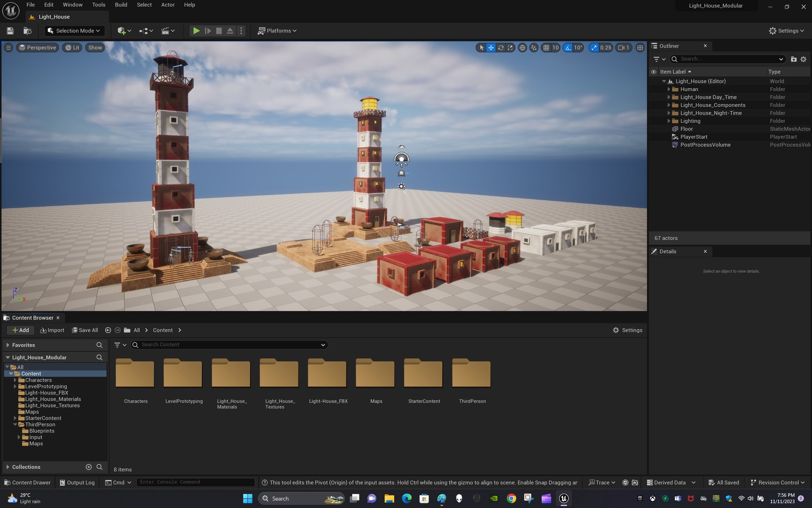Image resolution: width=812 pixels, height=508 pixels.
Task: Open the Actor menu
Action: [x=168, y=5]
